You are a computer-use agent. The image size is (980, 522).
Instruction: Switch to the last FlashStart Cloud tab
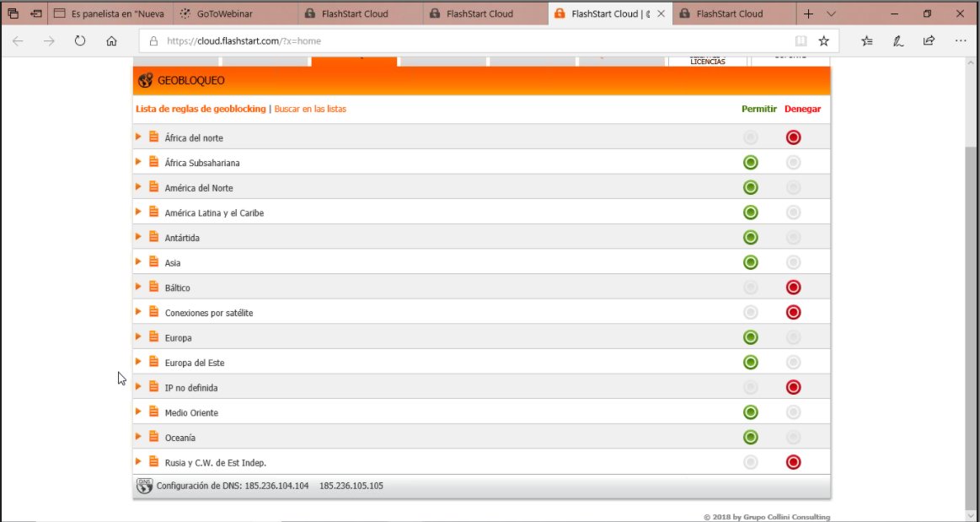click(734, 13)
